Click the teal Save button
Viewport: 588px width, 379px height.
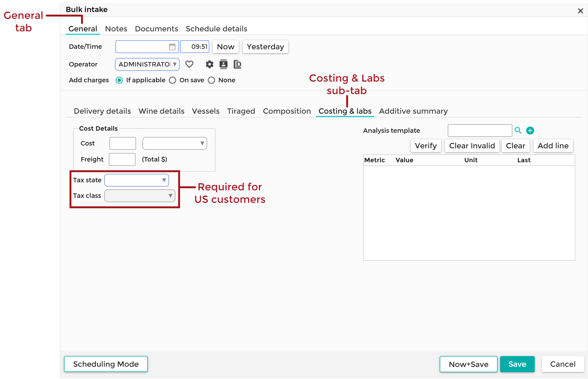(517, 364)
